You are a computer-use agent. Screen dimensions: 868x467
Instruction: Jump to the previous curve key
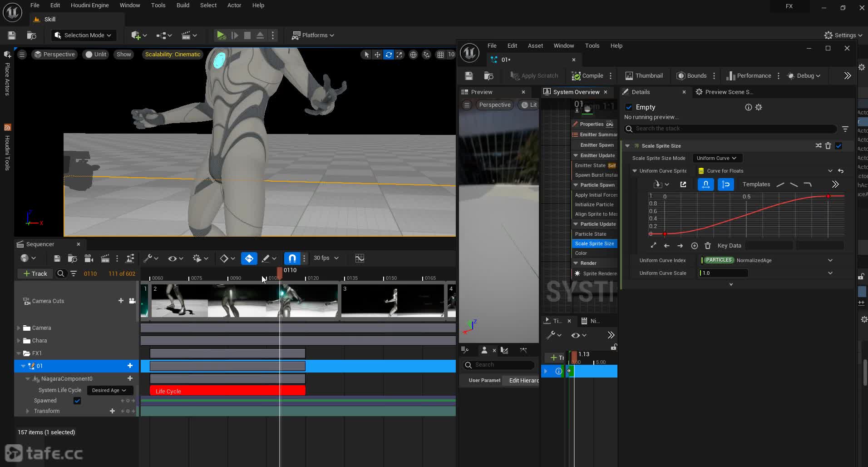point(666,246)
